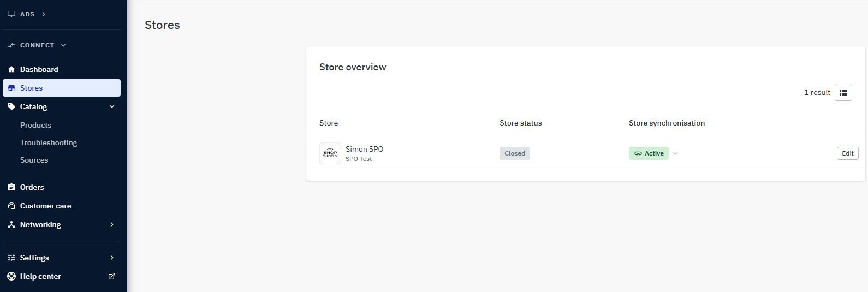The image size is (868, 292).
Task: Toggle the list view columns button
Action: [x=843, y=92]
